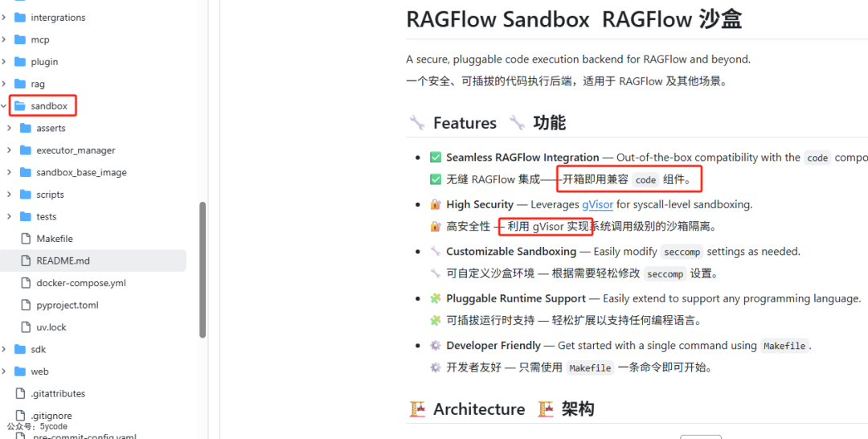The image size is (868, 439).
Task: Click the README.md file icon
Action: click(26, 261)
